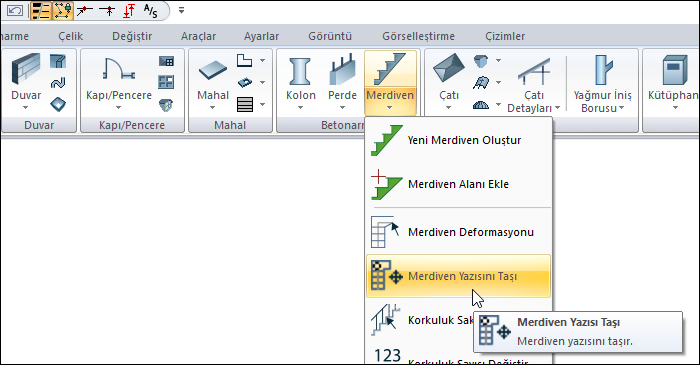The width and height of the screenshot is (700, 365).
Task: Open the Görselleştirme ribbon tab
Action: point(418,36)
